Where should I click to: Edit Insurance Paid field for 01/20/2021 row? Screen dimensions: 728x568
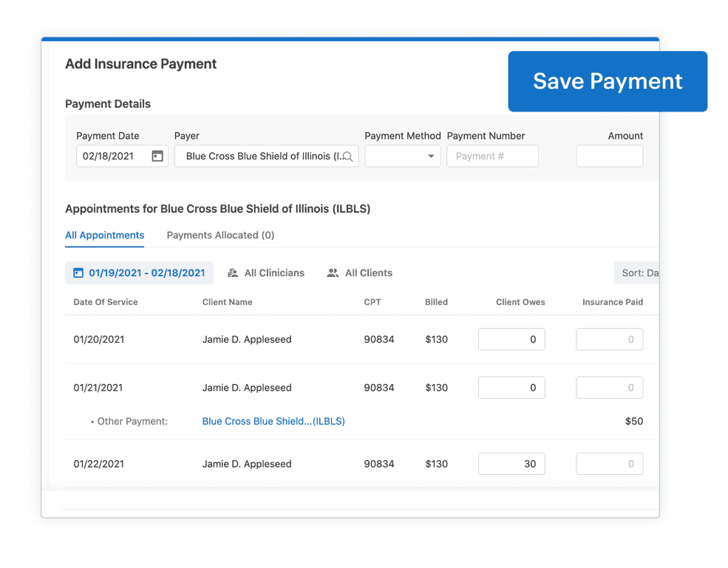609,339
